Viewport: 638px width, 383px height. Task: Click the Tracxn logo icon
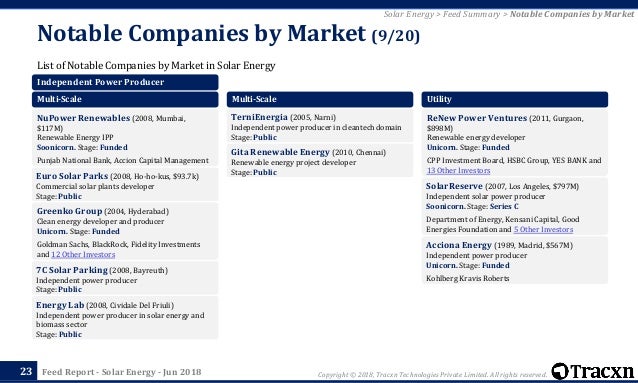[560, 371]
